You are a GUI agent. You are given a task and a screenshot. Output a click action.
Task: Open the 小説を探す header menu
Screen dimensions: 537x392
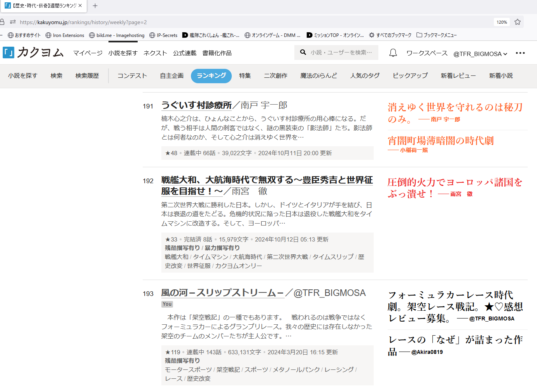[x=123, y=53]
